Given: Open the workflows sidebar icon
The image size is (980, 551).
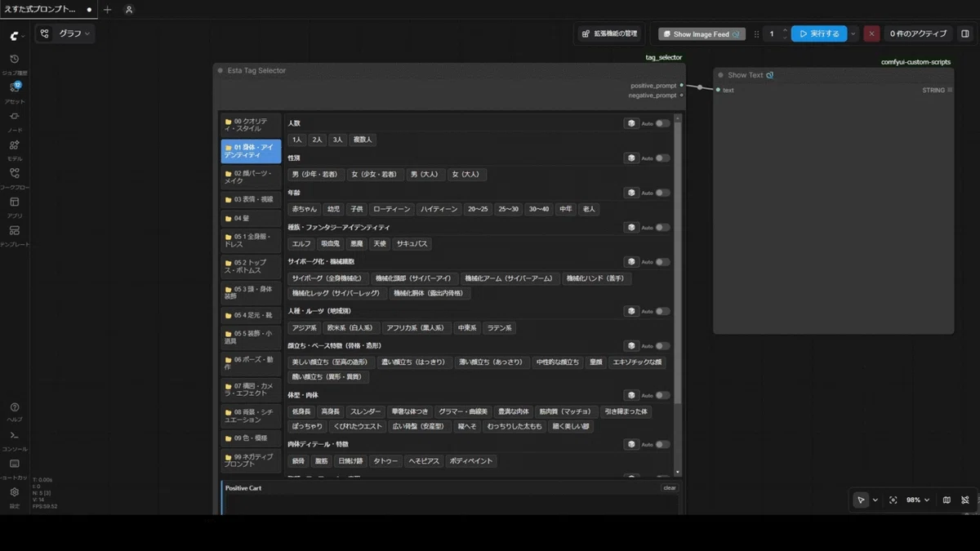Looking at the screenshot, I should (14, 174).
